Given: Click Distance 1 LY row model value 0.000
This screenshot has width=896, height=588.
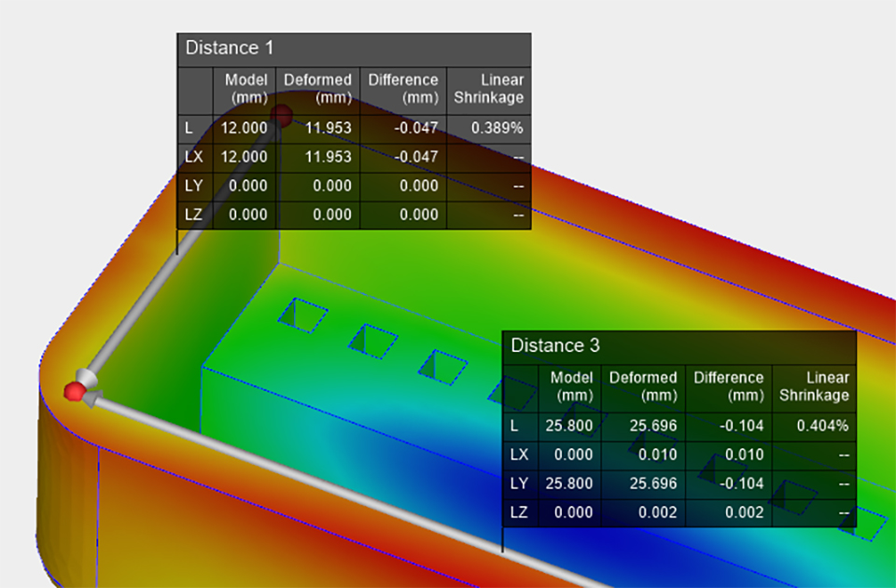Looking at the screenshot, I should pyautogui.click(x=248, y=186).
